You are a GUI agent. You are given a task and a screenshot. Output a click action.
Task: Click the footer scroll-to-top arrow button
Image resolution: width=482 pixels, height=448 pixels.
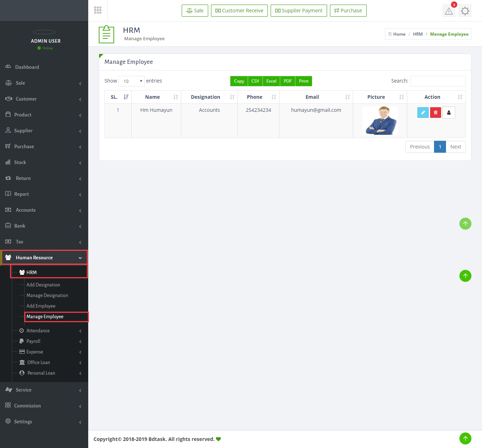(x=465, y=438)
